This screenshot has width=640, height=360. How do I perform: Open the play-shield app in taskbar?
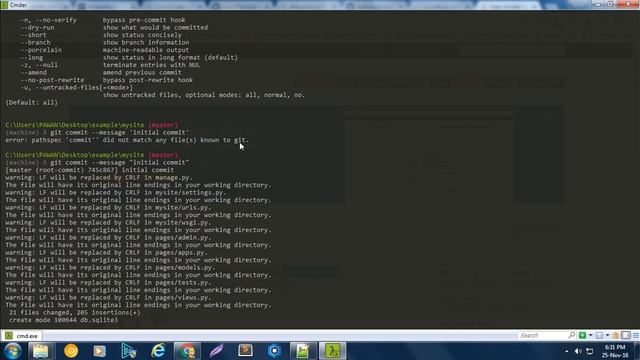pyautogui.click(x=129, y=351)
